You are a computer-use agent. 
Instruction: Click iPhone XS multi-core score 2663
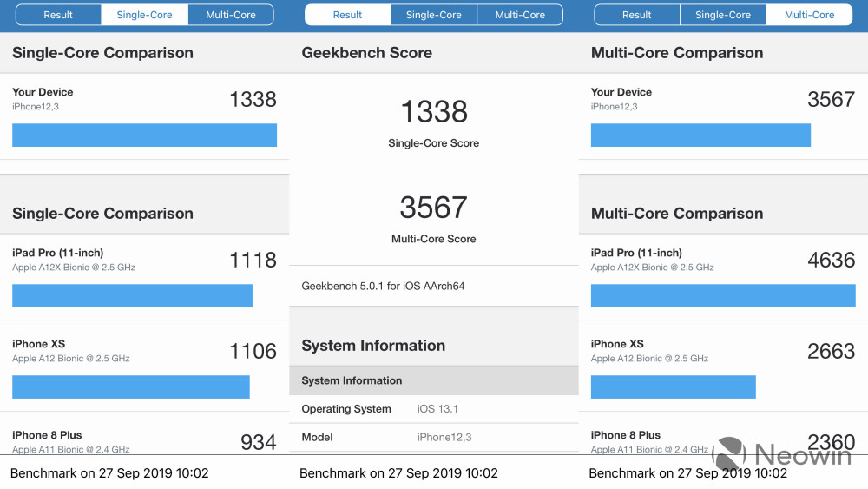[831, 351]
